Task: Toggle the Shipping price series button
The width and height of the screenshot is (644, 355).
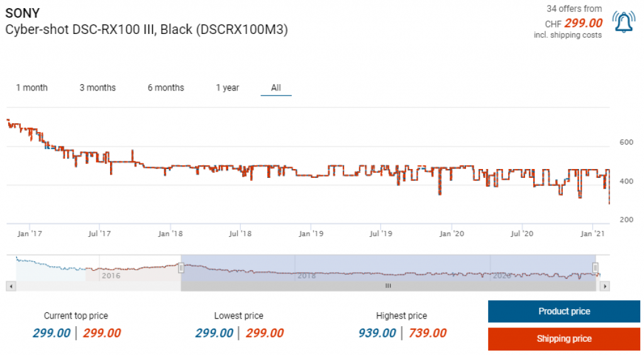Action: (564, 339)
